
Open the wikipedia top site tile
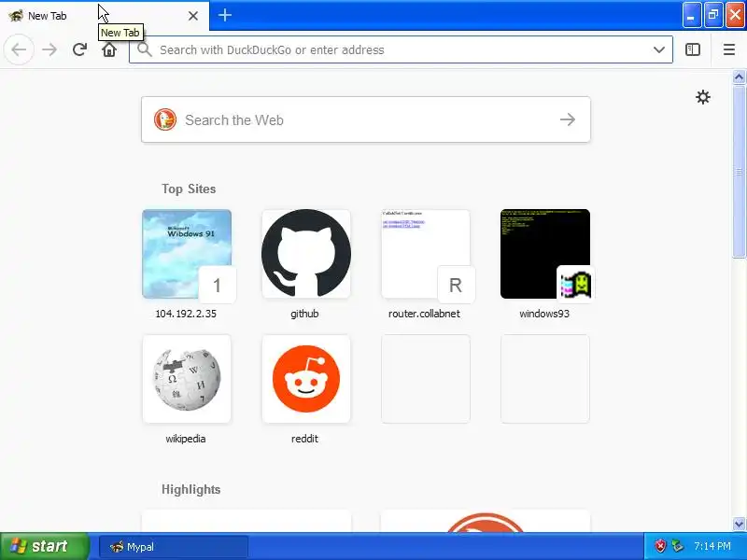point(187,379)
